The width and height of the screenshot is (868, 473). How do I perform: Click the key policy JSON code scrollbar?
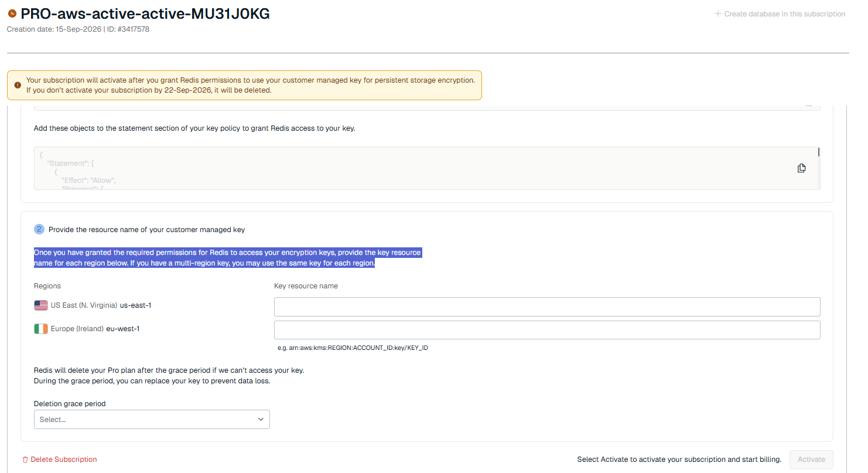[818, 154]
